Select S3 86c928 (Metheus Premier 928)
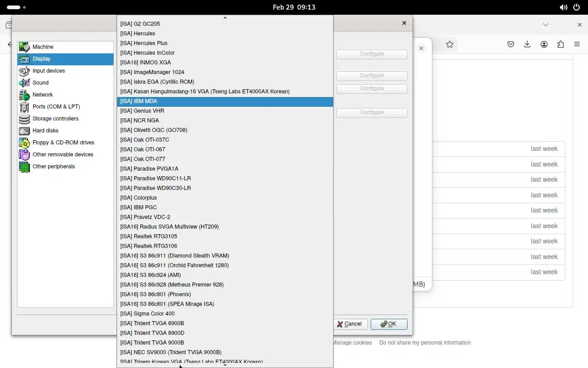Image resolution: width=588 pixels, height=368 pixels. pos(225,285)
